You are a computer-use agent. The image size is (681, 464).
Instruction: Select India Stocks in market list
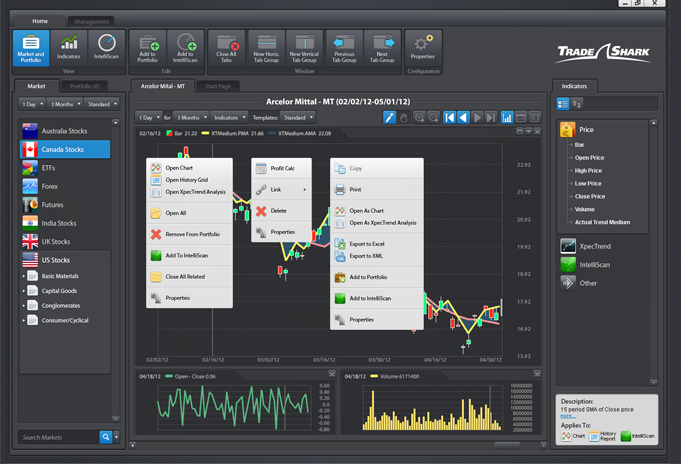[65, 223]
